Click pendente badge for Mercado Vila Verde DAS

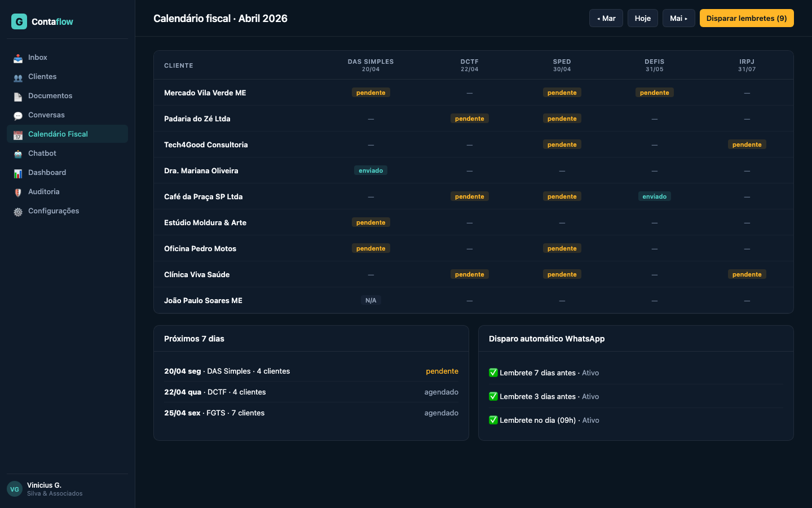370,93
